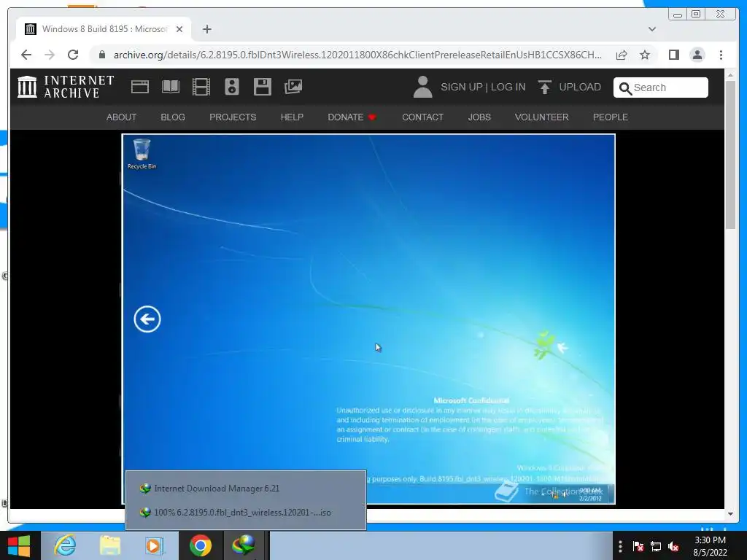Expand the tab search chevron
Screen dimensions: 747x560
(x=652, y=29)
